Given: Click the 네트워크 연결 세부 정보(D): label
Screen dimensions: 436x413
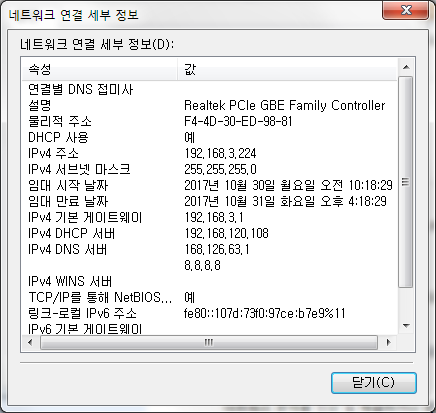Looking at the screenshot, I should pyautogui.click(x=97, y=44).
